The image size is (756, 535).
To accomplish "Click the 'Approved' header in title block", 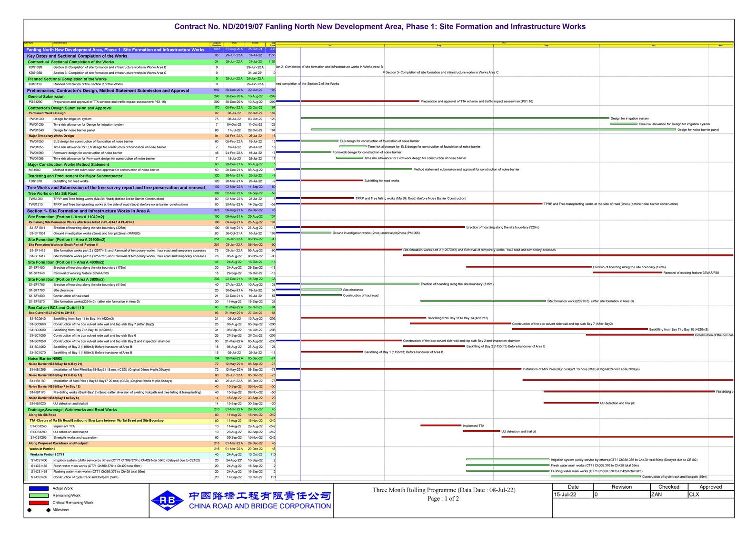I will coord(711,487).
